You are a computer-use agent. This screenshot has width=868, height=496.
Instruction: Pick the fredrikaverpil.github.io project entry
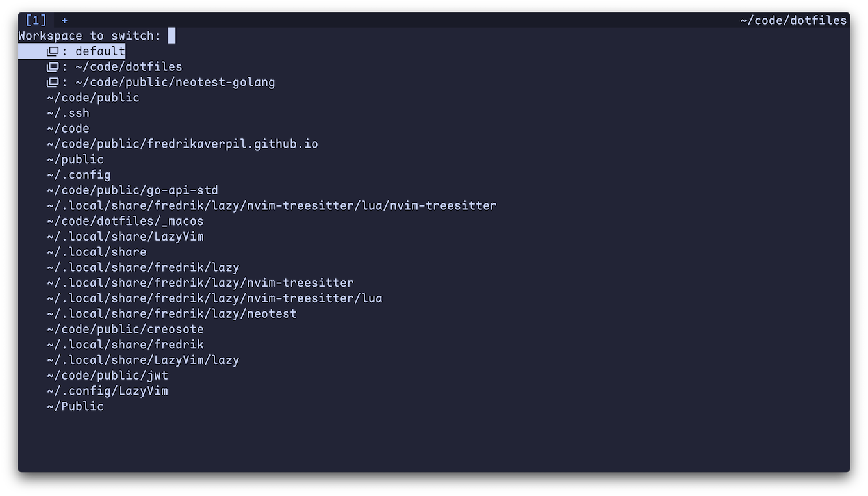coord(182,143)
